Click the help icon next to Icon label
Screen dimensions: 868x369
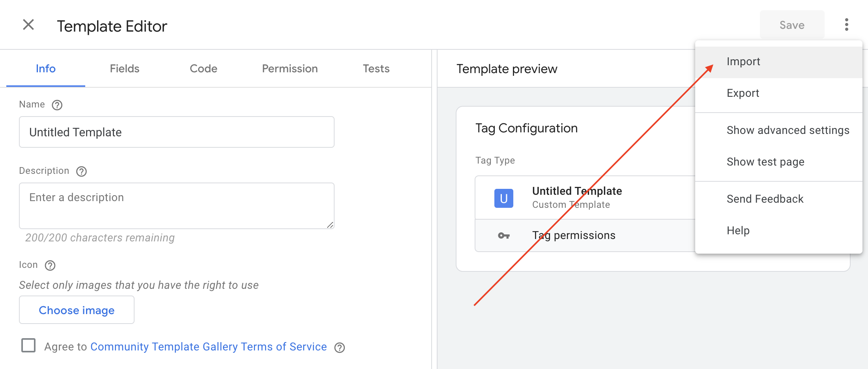coord(50,265)
